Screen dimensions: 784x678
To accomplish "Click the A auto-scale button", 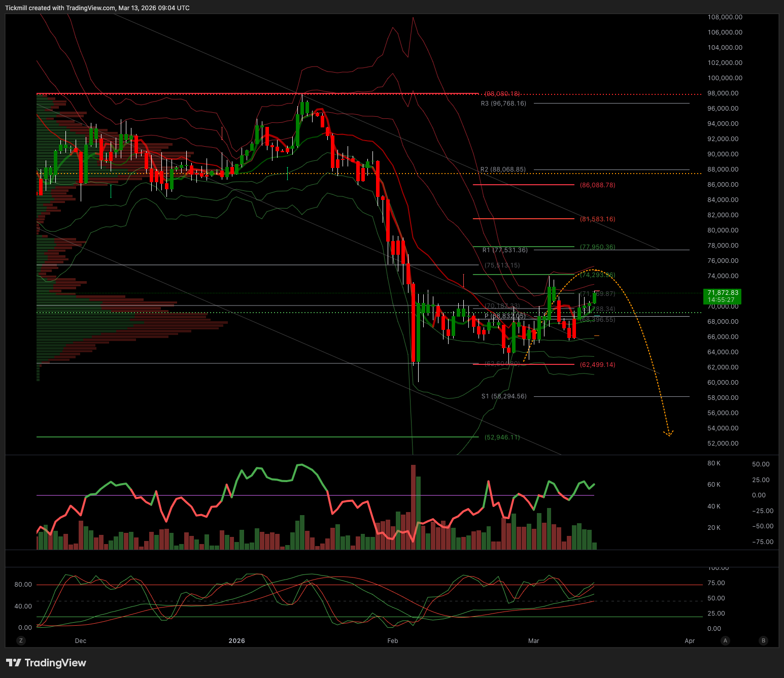I will click(725, 640).
